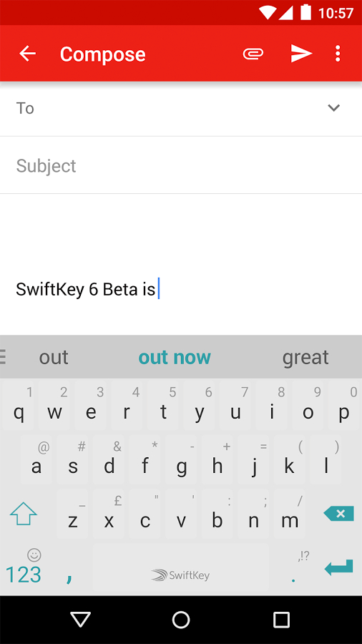
Task: Tap the back arrow in Compose header
Action: tap(27, 54)
